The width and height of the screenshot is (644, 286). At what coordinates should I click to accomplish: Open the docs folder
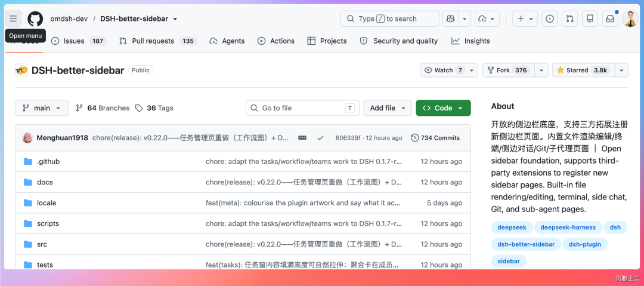45,182
